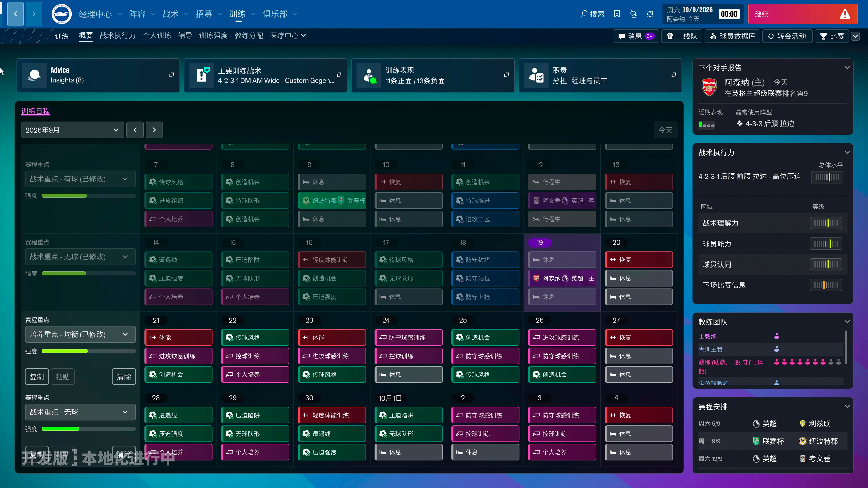Switch to 训练强度 tab
Image resolution: width=868 pixels, height=488 pixels.
tap(213, 35)
